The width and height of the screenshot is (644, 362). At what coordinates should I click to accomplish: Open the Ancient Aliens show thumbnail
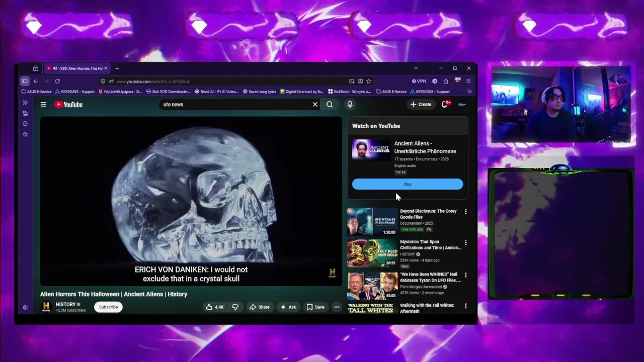[x=371, y=149]
